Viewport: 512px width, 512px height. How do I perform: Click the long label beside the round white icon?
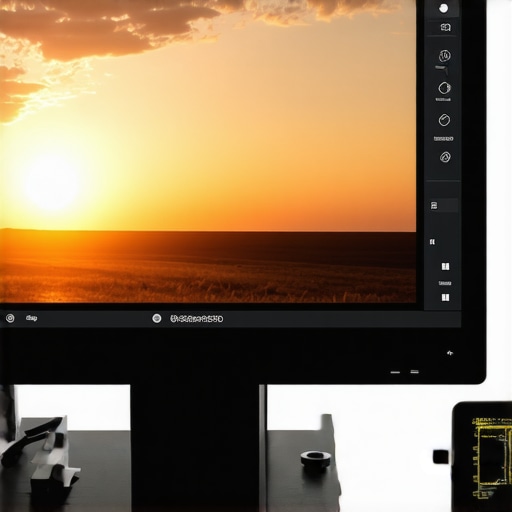coord(197,319)
